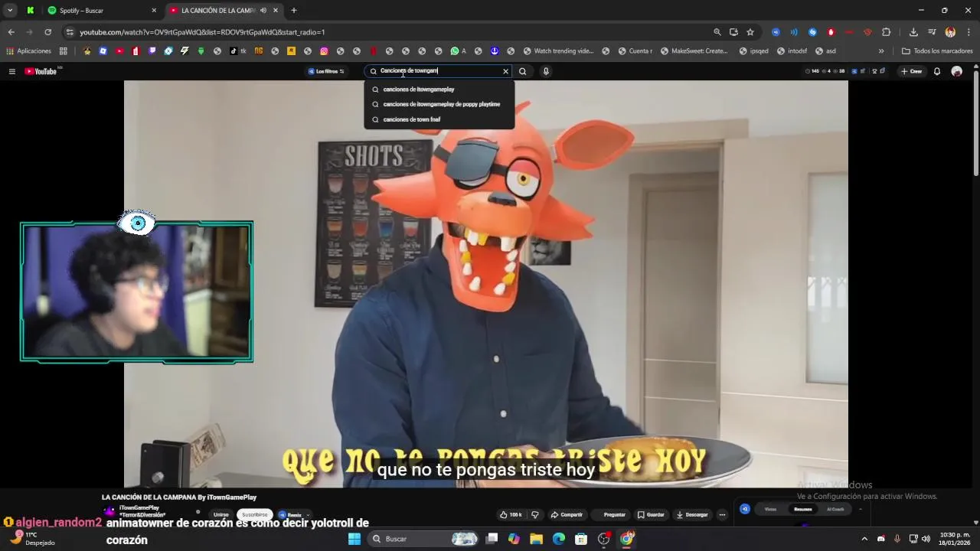Open the 'MakeSweet: Create...' bookmark
This screenshot has height=551, width=980.
[x=694, y=51]
